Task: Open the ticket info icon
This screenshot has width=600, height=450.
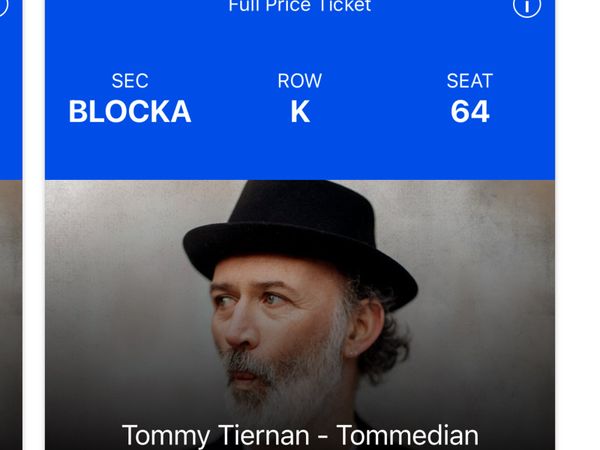Action: pos(527,6)
